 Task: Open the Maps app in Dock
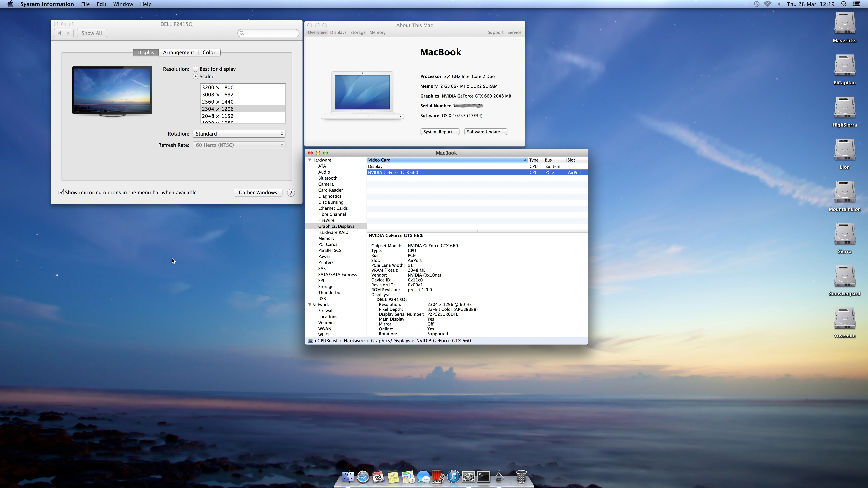point(408,477)
